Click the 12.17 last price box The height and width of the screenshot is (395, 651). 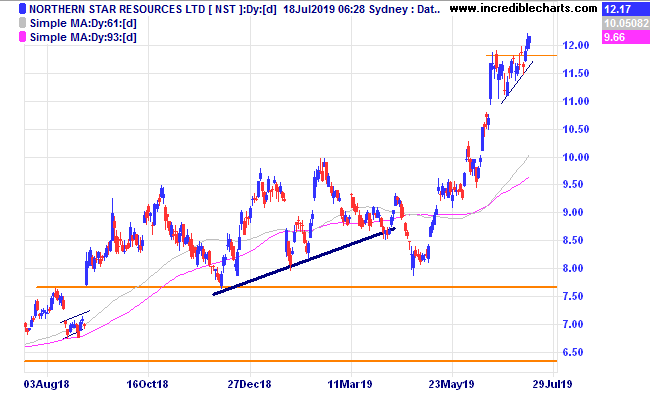click(x=626, y=9)
